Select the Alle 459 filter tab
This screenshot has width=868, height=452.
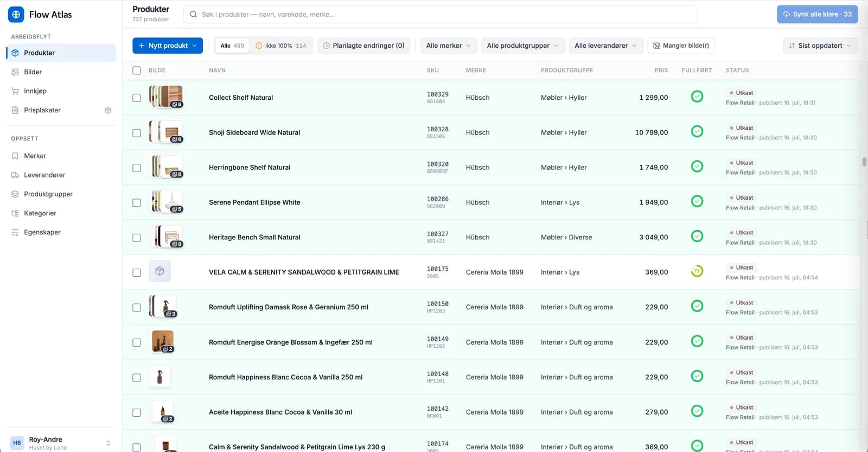tap(232, 46)
